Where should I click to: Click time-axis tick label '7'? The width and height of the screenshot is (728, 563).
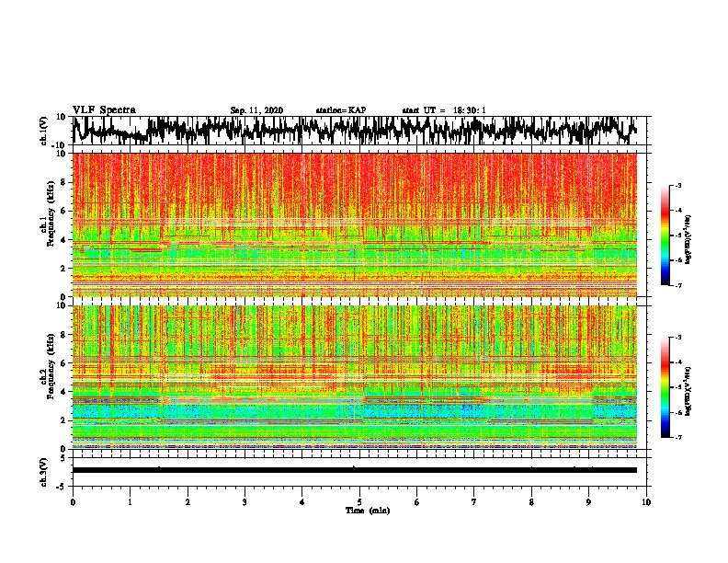tap(474, 502)
